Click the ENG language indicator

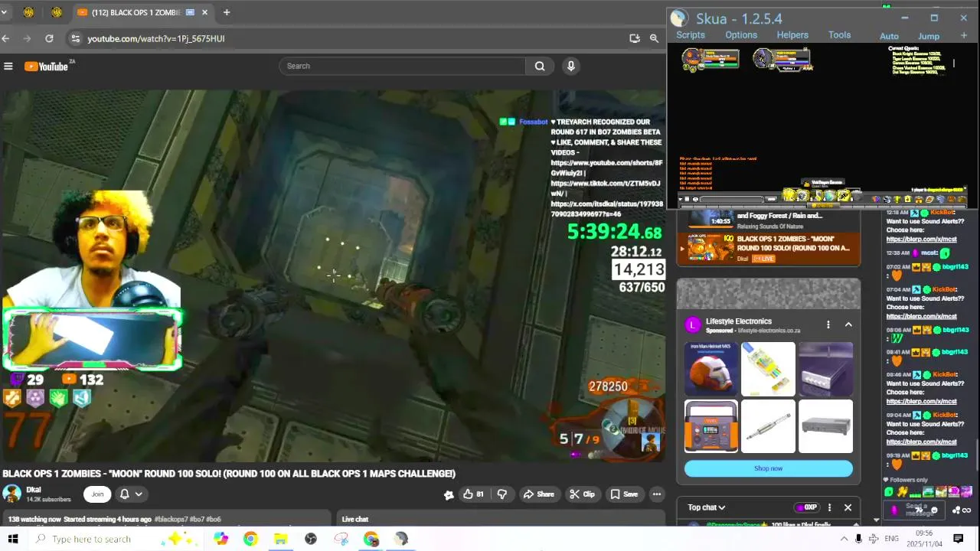click(891, 539)
